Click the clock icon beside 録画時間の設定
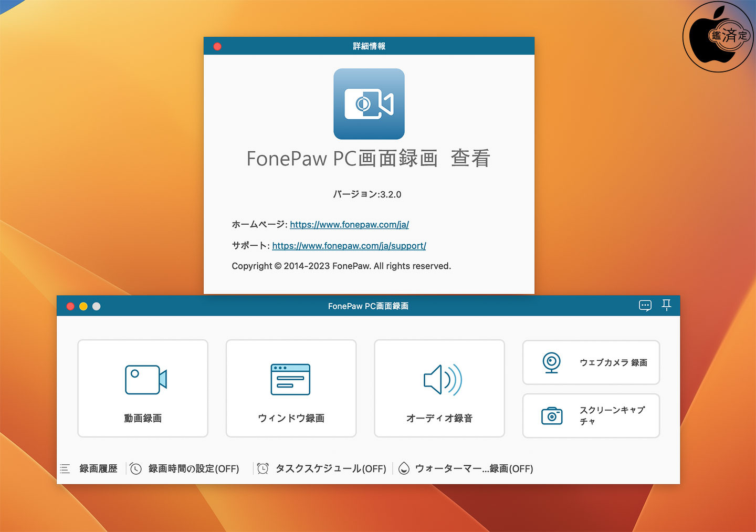Screen dimensions: 756x532 pos(136,468)
